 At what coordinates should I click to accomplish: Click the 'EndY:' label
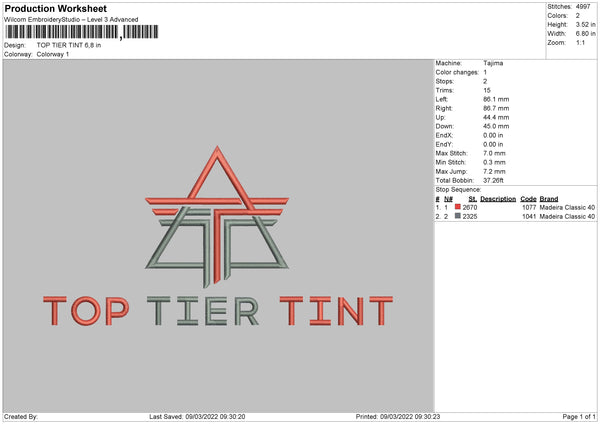click(444, 144)
